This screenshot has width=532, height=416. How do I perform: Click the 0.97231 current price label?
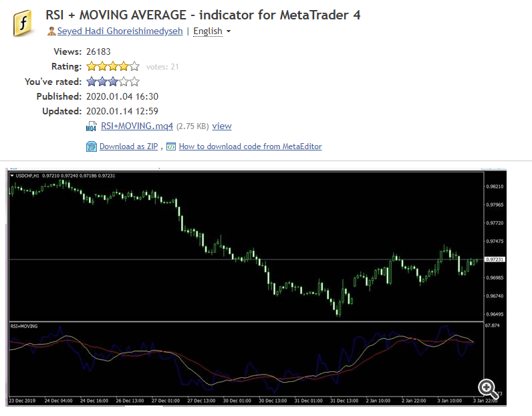[x=495, y=259]
